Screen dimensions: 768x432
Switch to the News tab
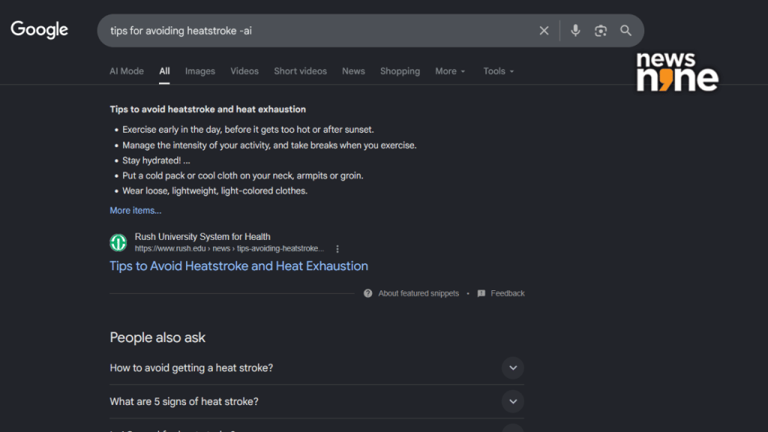353,71
